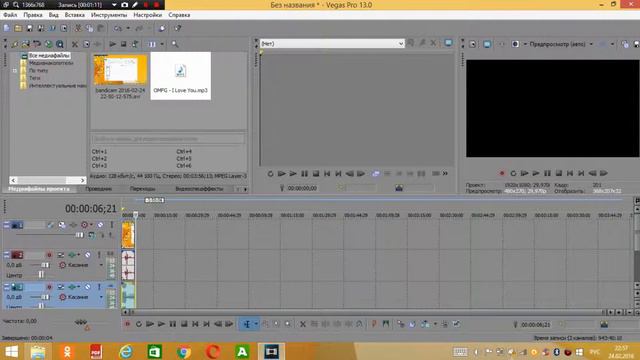
Task: Open the Вставка menu
Action: coord(75,15)
